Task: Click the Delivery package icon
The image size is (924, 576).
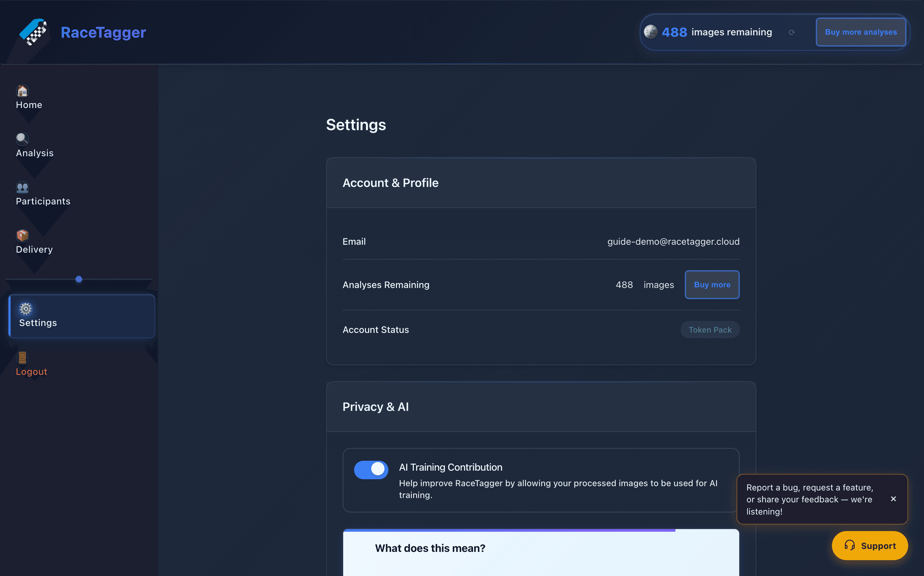Action: (22, 235)
